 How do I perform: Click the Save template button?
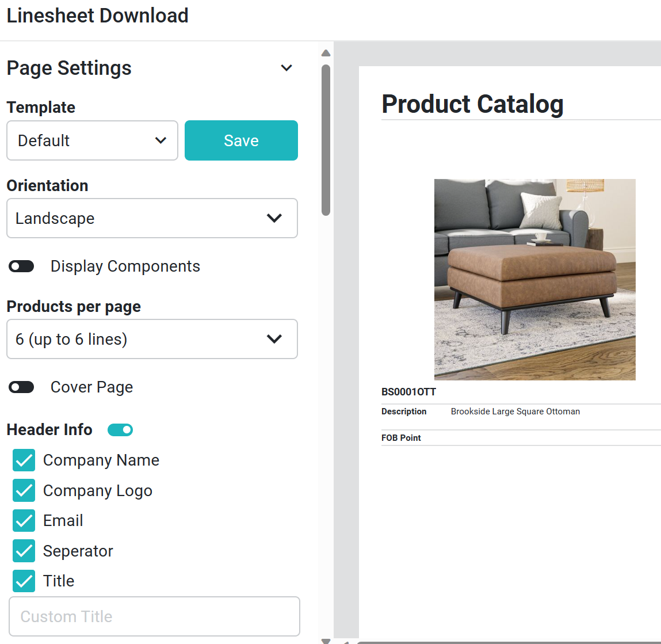(241, 140)
